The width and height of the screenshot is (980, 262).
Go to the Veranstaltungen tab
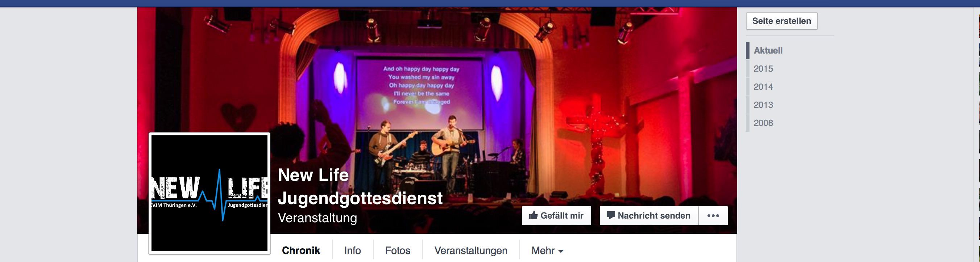(471, 251)
